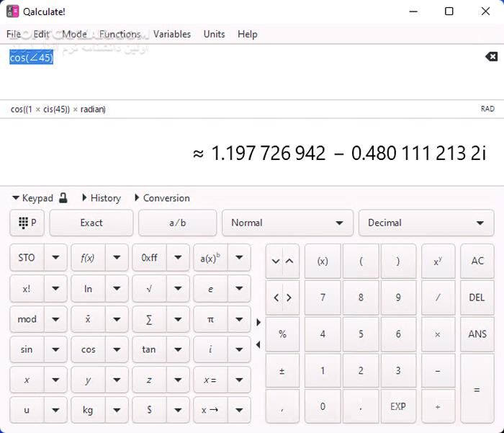Expand the Conversion section
The image size is (504, 433).
[x=161, y=198]
